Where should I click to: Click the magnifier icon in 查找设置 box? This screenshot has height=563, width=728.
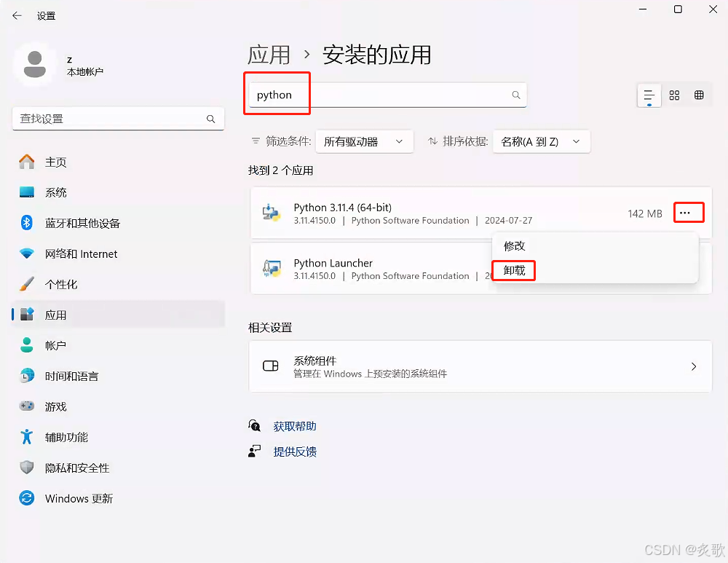coord(211,119)
